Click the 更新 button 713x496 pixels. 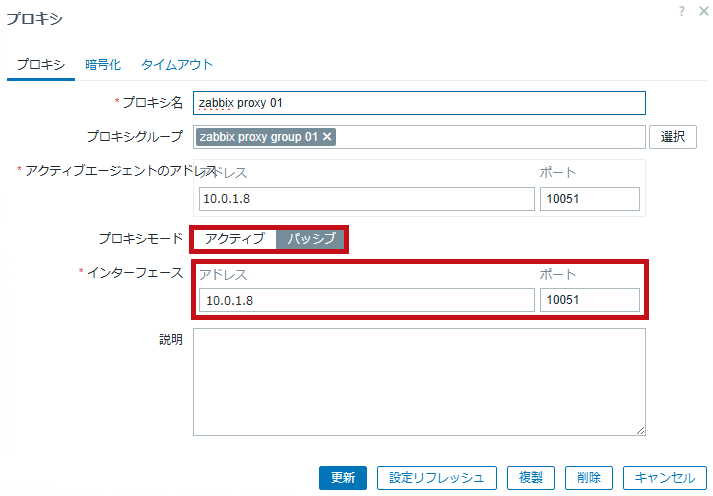[343, 478]
